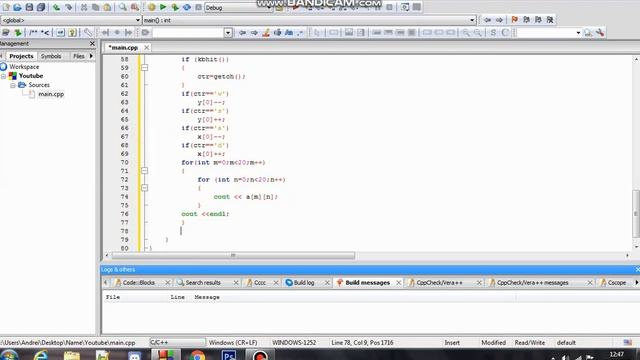640x360 pixels.
Task: Close the Management panel
Action: [92, 43]
